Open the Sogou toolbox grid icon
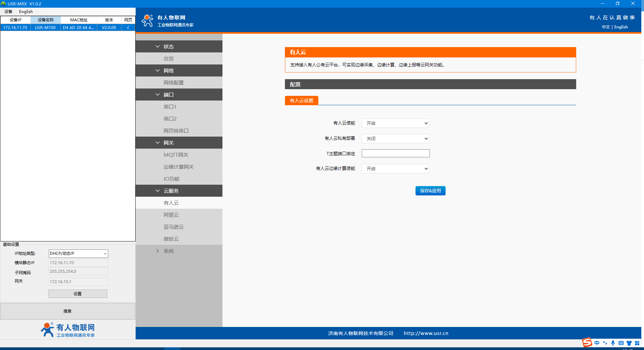Image resolution: width=644 pixels, height=350 pixels. click(x=637, y=343)
